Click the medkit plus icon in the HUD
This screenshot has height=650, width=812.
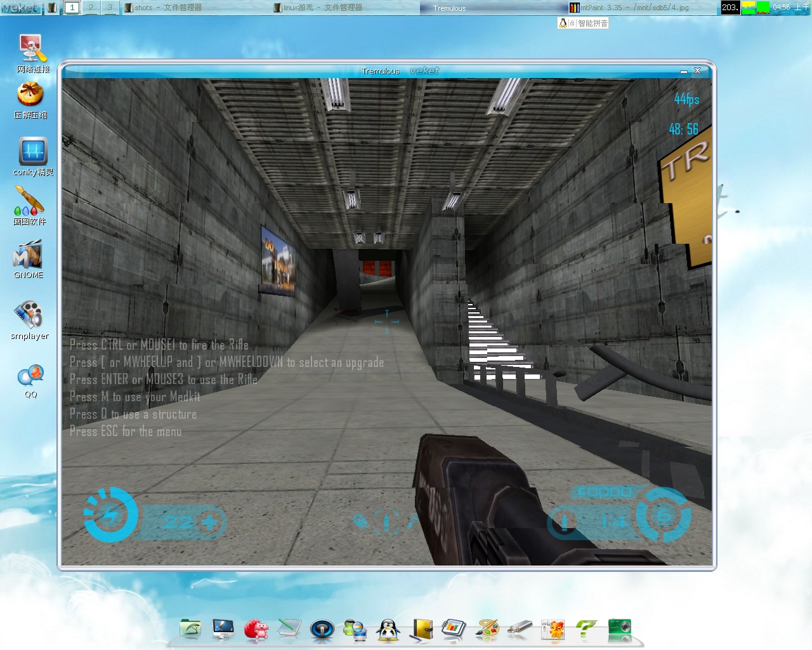click(209, 522)
